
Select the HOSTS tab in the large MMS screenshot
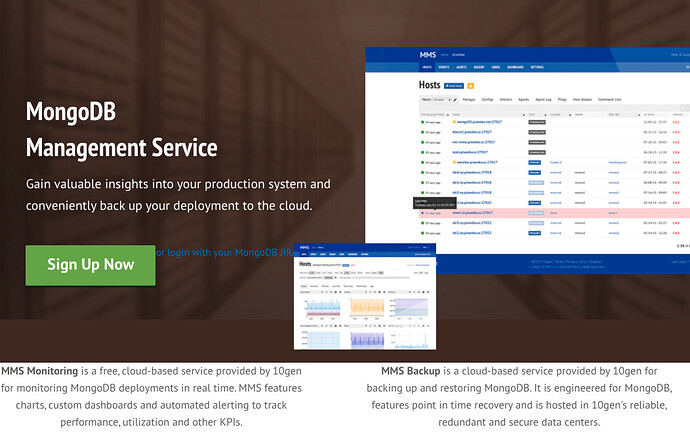[427, 67]
